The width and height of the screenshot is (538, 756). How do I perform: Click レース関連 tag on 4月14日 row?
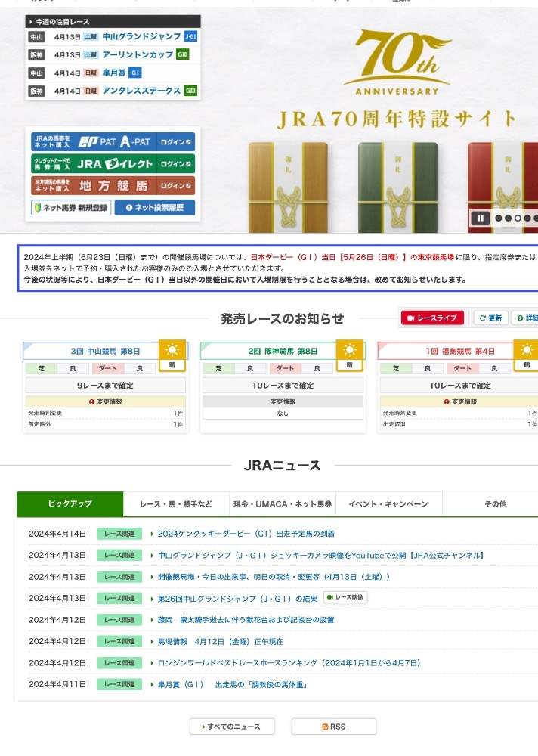(x=119, y=534)
